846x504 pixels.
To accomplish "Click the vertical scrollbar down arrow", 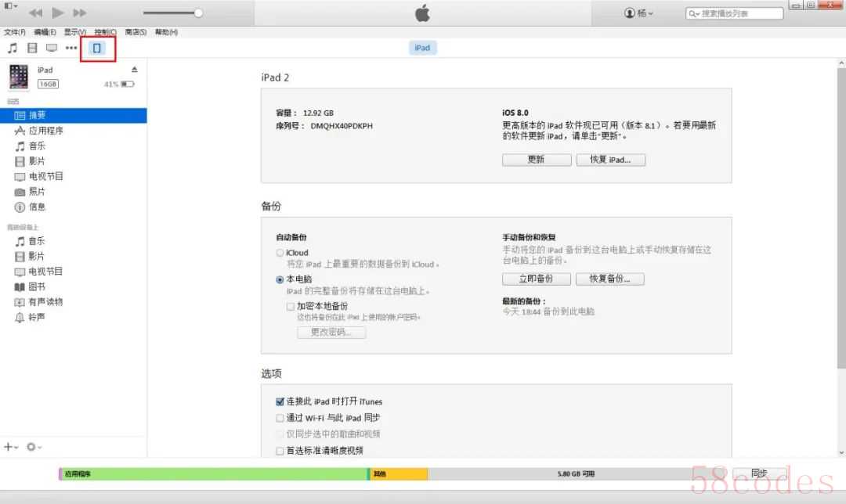I will (x=841, y=453).
